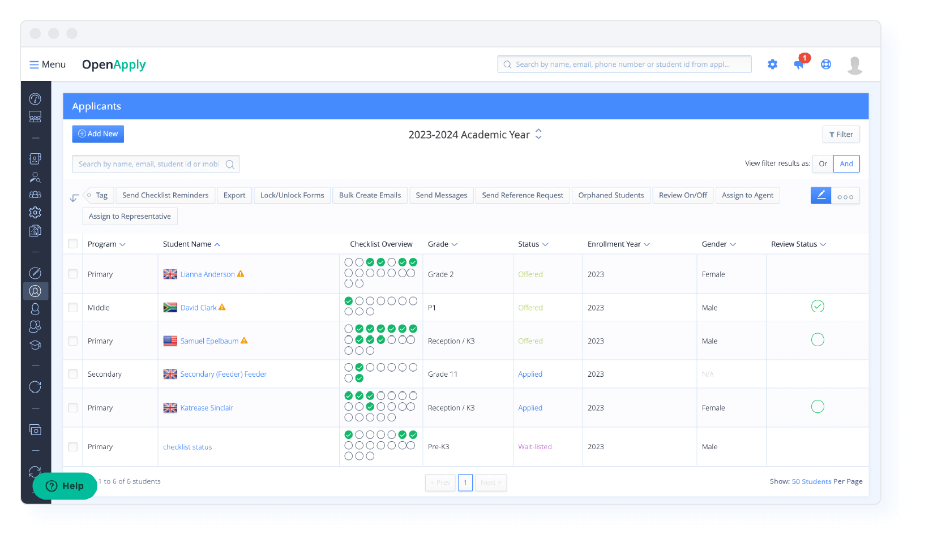Click the lifebuoy support icon in header
933x560 pixels.
[x=826, y=64]
